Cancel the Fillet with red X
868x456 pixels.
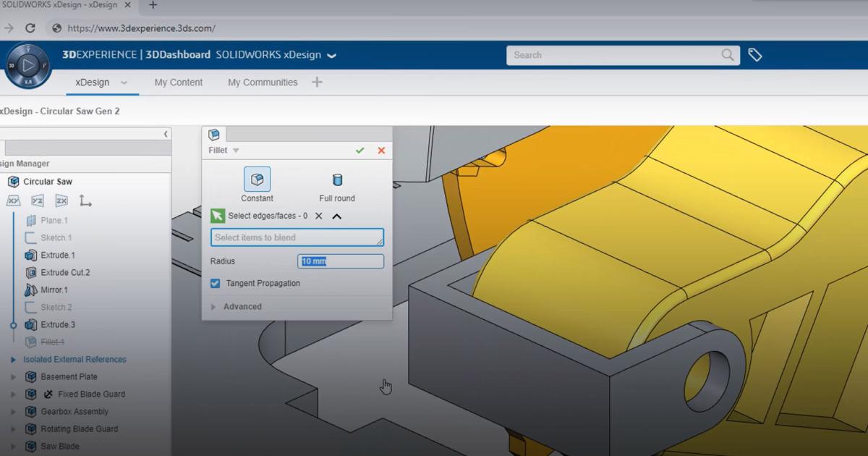coord(381,151)
